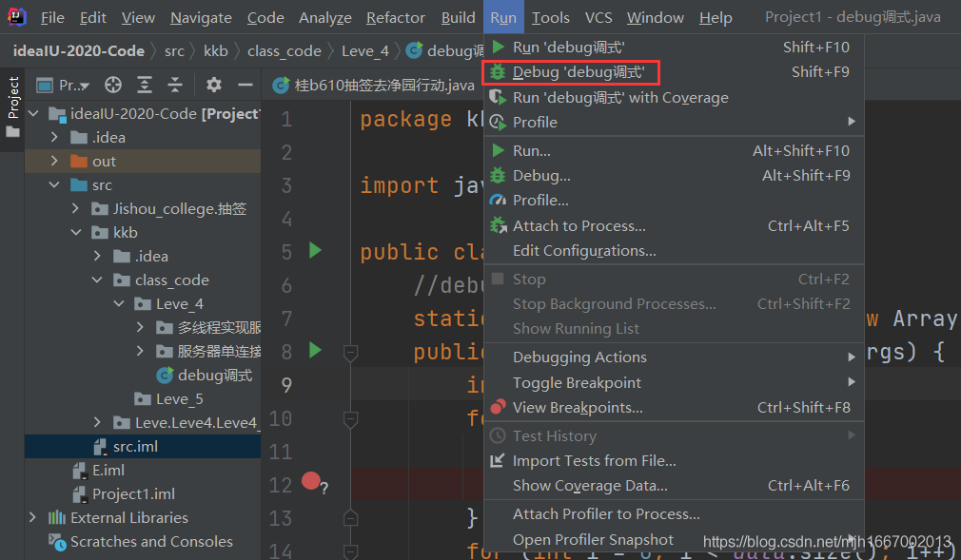Open the Project tool window side tab
The image size is (961, 560).
click(13, 106)
